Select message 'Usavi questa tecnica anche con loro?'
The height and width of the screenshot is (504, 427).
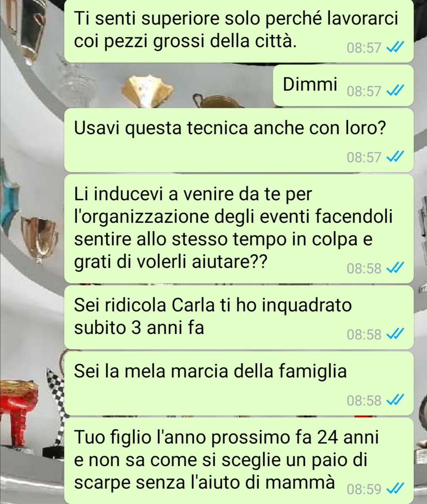(239, 140)
